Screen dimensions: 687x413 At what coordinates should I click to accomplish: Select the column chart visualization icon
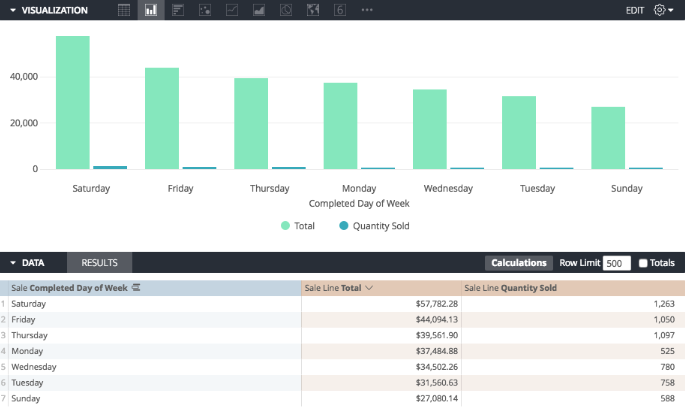click(151, 10)
